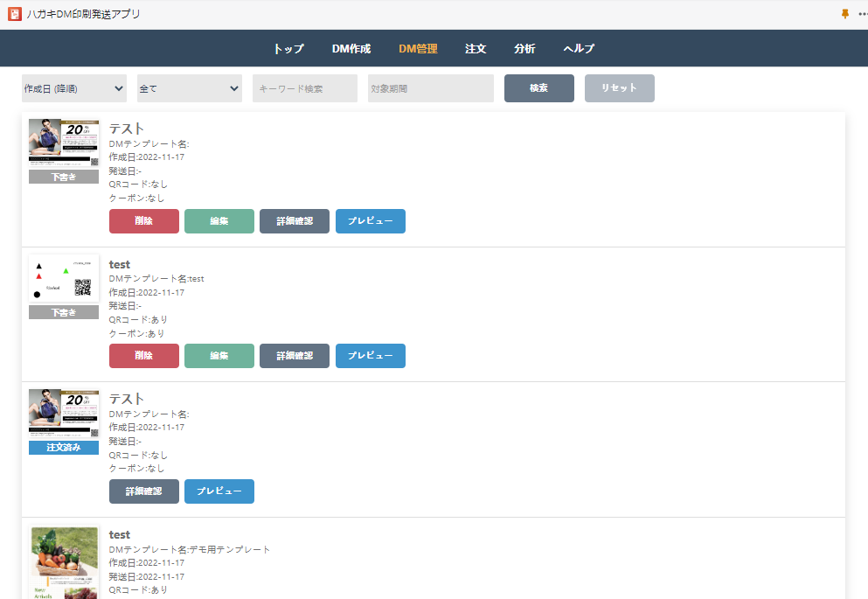This screenshot has height=599, width=868.
Task: Switch to the DM作成 tab
Action: [x=351, y=49]
